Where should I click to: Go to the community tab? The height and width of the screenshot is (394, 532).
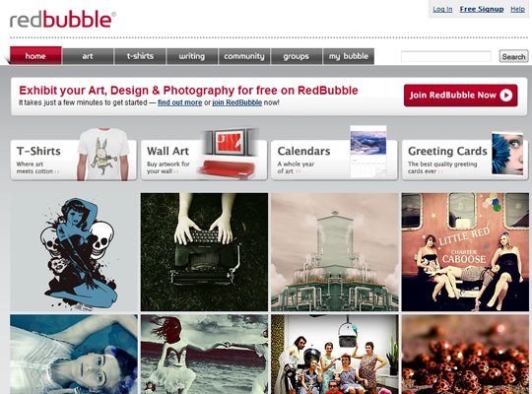pos(244,56)
